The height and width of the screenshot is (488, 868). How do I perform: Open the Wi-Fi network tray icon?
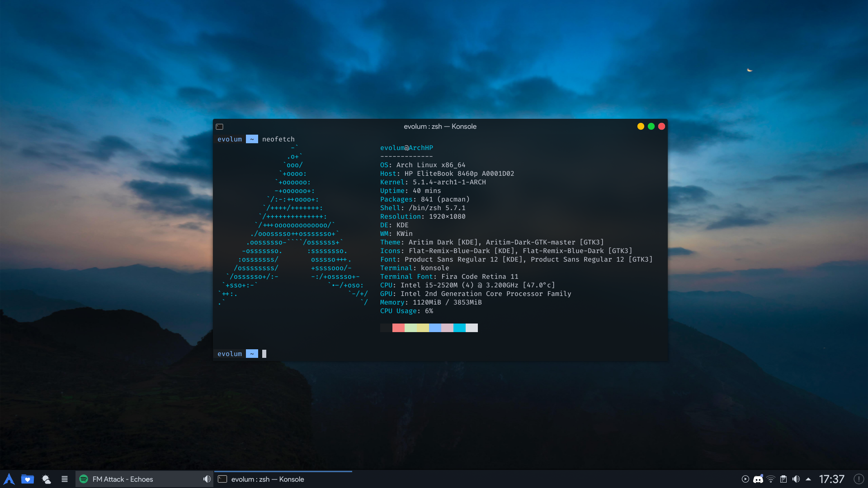click(771, 479)
